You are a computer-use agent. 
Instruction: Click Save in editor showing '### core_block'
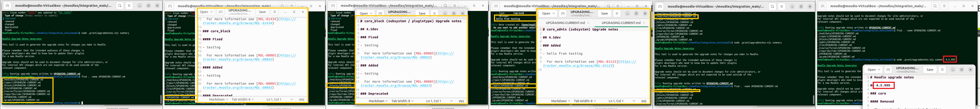[x=262, y=12]
